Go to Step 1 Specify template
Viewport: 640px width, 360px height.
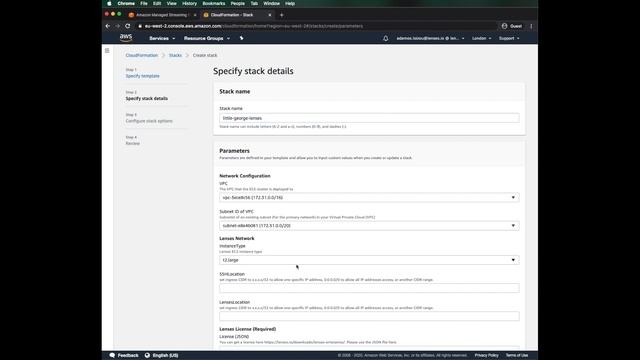pyautogui.click(x=142, y=76)
